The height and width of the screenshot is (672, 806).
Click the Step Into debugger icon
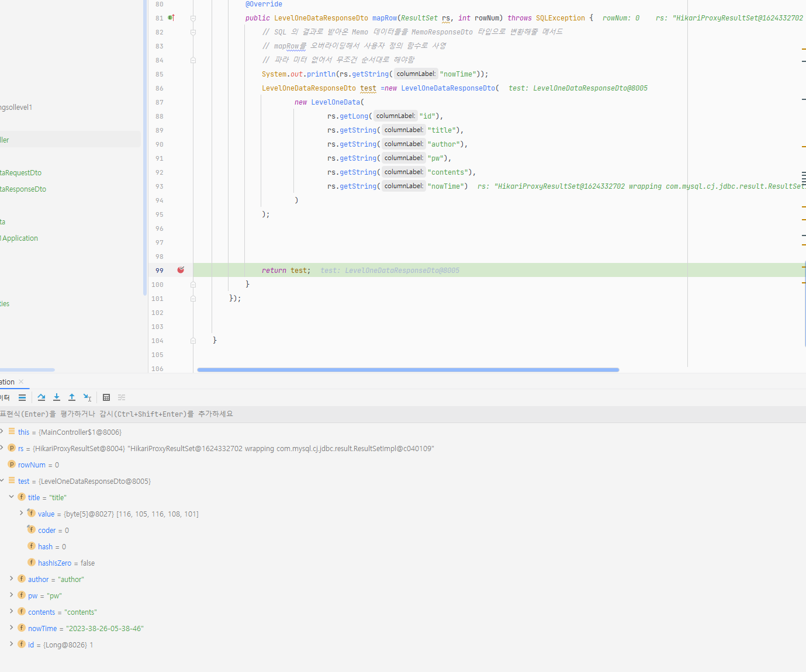[57, 397]
